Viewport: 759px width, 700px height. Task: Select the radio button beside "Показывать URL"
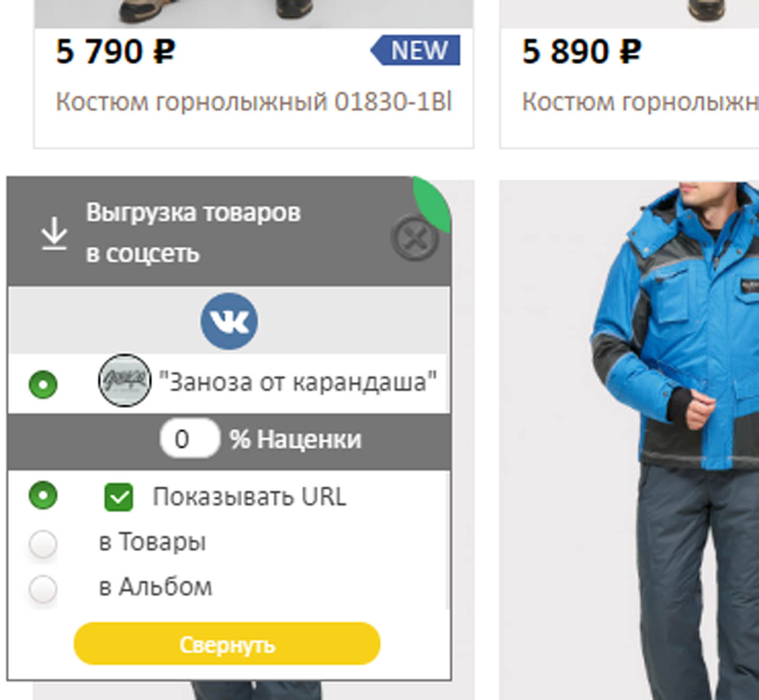tap(43, 495)
